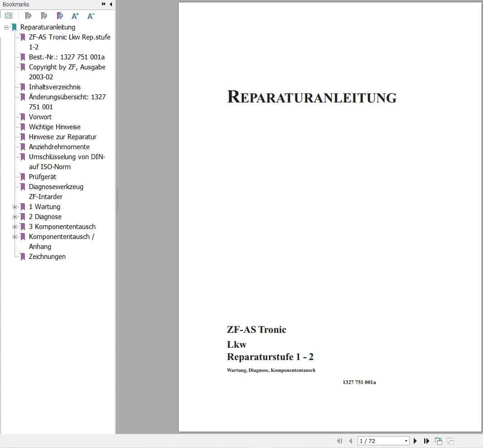
Task: Jump to Vorwort bookmark
Action: (x=40, y=117)
